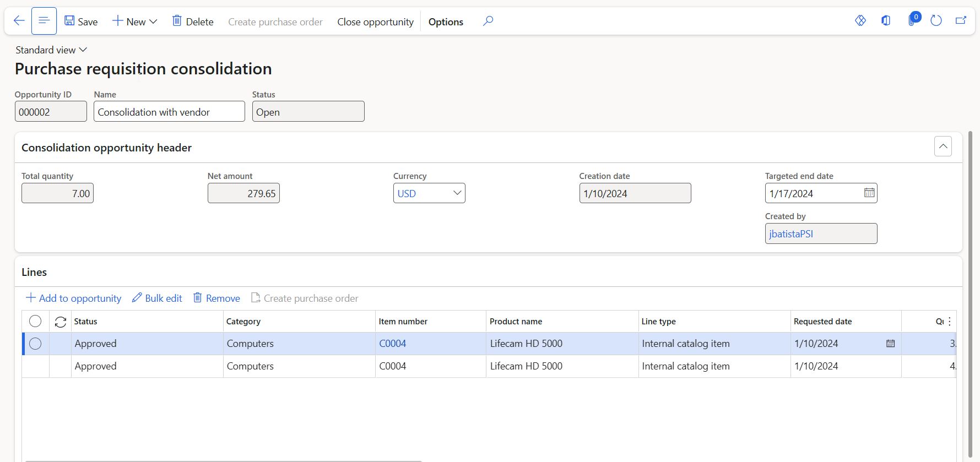This screenshot has height=462, width=980.
Task: Click Internal catalog item in second row
Action: (686, 366)
